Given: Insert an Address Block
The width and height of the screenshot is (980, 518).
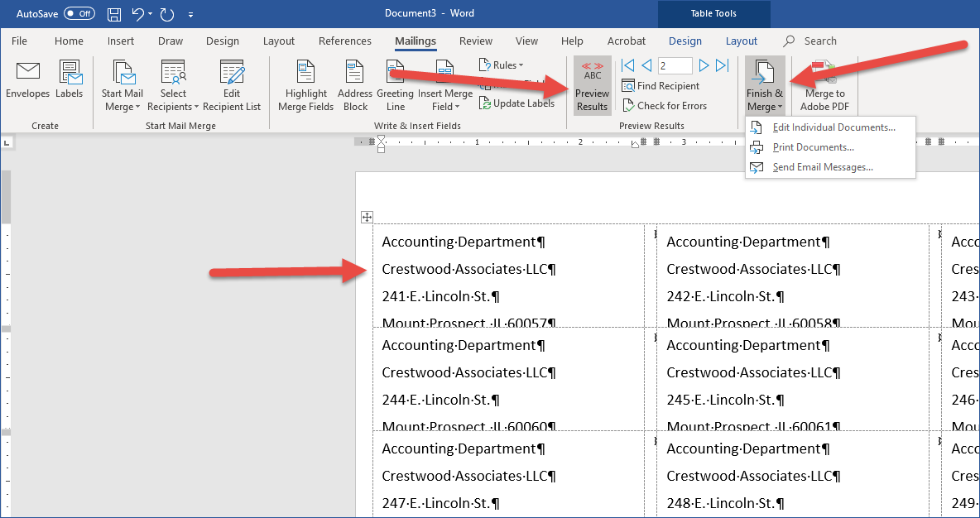Looking at the screenshot, I should [x=355, y=86].
